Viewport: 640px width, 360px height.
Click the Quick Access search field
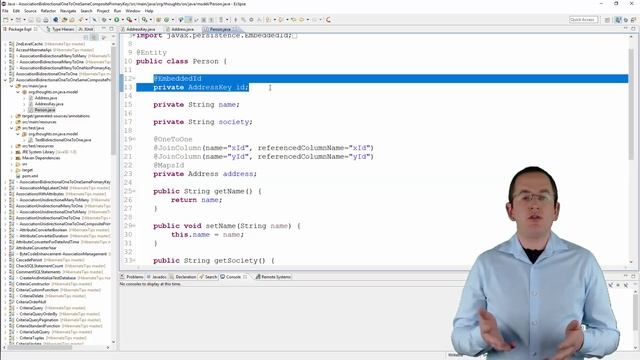(x=583, y=20)
